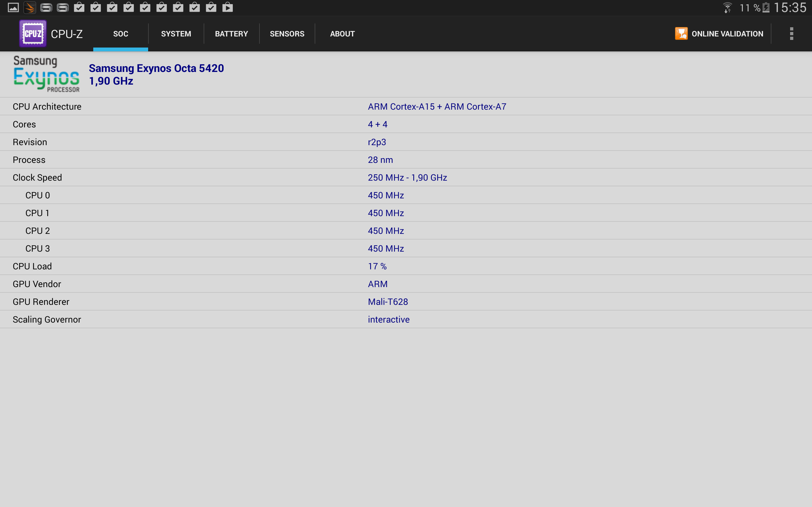Switch to the SYSTEM tab
The height and width of the screenshot is (507, 812).
point(176,34)
